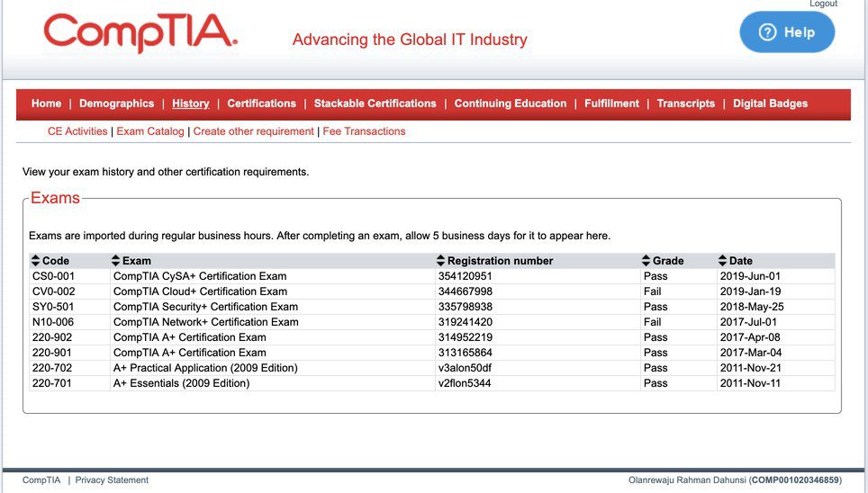Sort the exams by Date
Image resolution: width=868 pixels, height=493 pixels.
pos(722,261)
